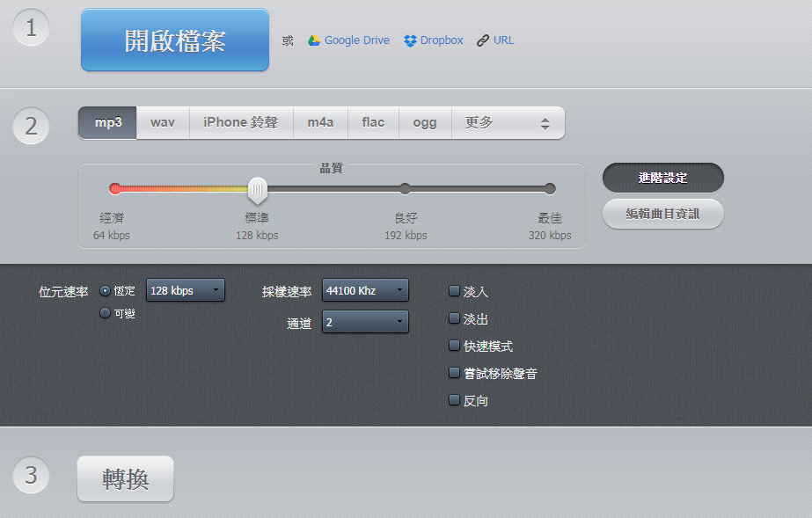Enable the 淡入 fade-in checkbox
The image size is (812, 518).
pyautogui.click(x=454, y=291)
